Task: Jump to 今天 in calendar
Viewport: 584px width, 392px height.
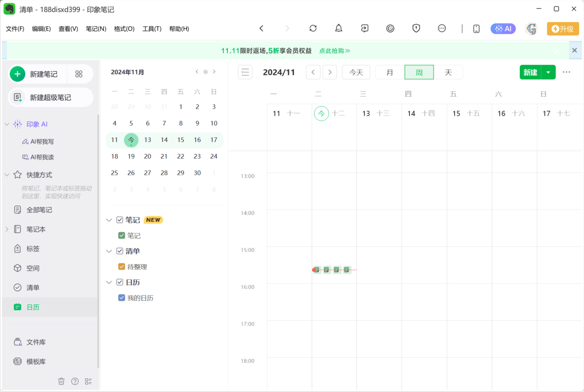Action: tap(356, 72)
